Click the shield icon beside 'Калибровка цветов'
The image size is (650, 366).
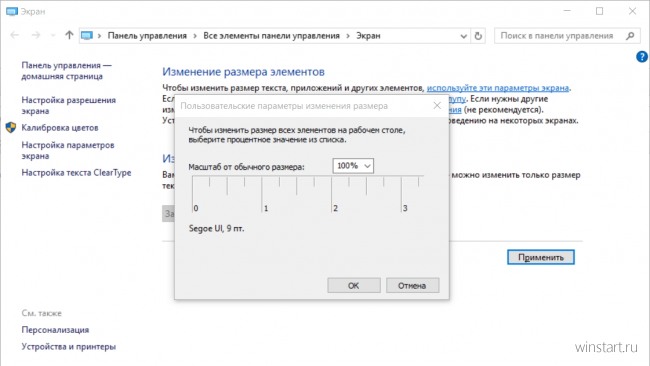[x=11, y=127]
